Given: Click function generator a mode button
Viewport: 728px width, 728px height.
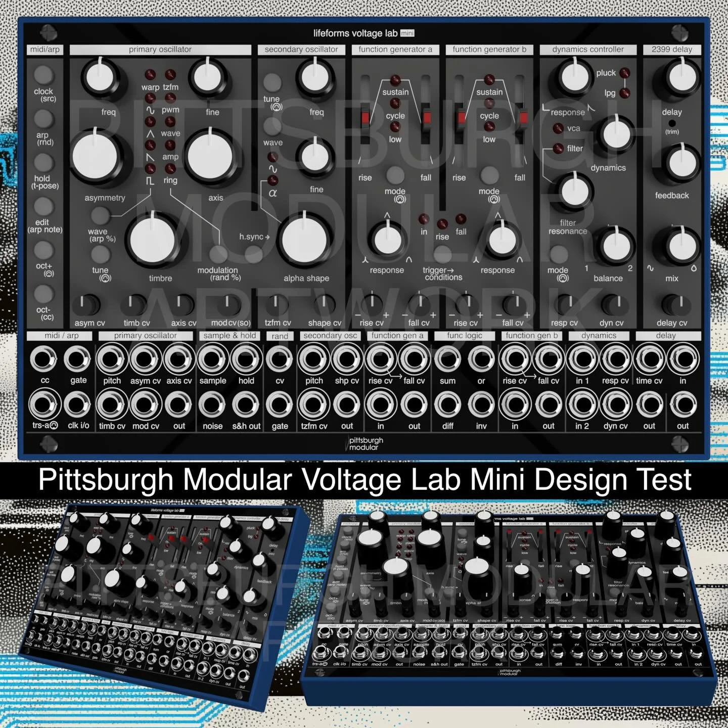Looking at the screenshot, I should pyautogui.click(x=395, y=175).
